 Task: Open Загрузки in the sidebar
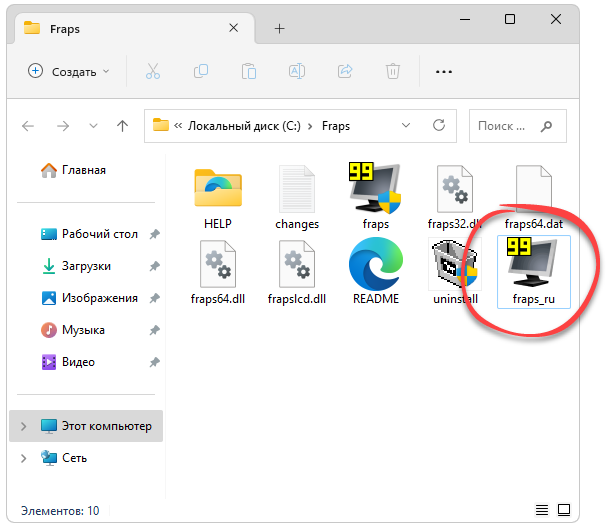pyautogui.click(x=76, y=266)
